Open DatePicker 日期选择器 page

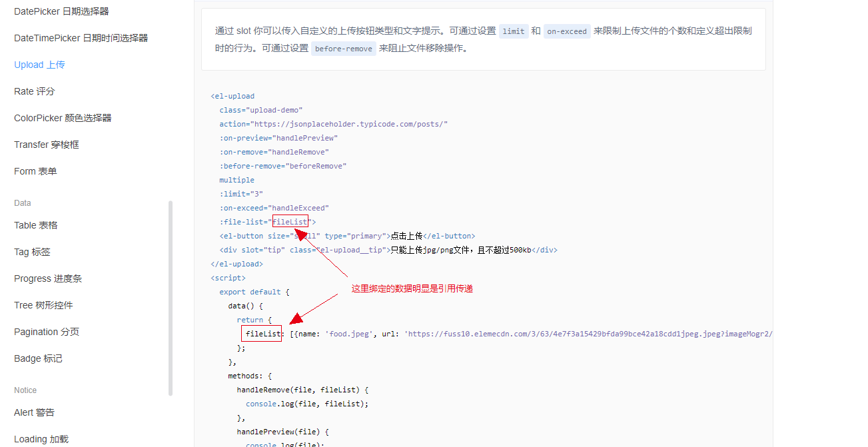(x=61, y=11)
